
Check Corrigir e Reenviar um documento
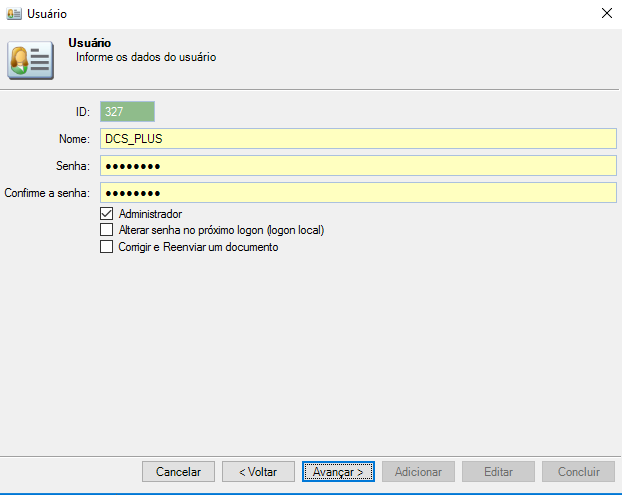point(107,247)
